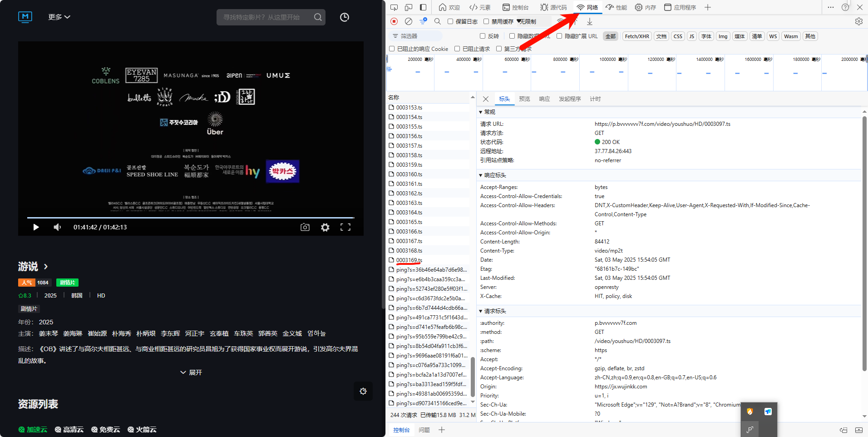868x437 pixels.
Task: Enable the 禁用缓存 checkbox
Action: [486, 21]
